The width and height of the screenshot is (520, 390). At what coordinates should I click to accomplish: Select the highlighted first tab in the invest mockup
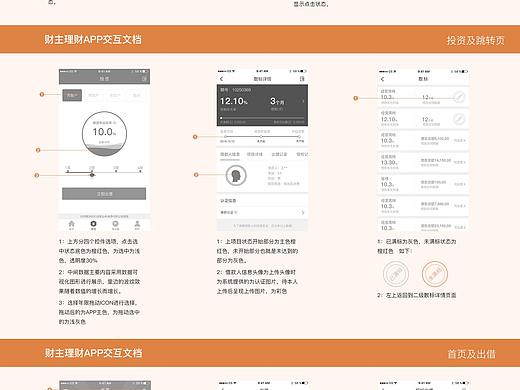[72, 95]
